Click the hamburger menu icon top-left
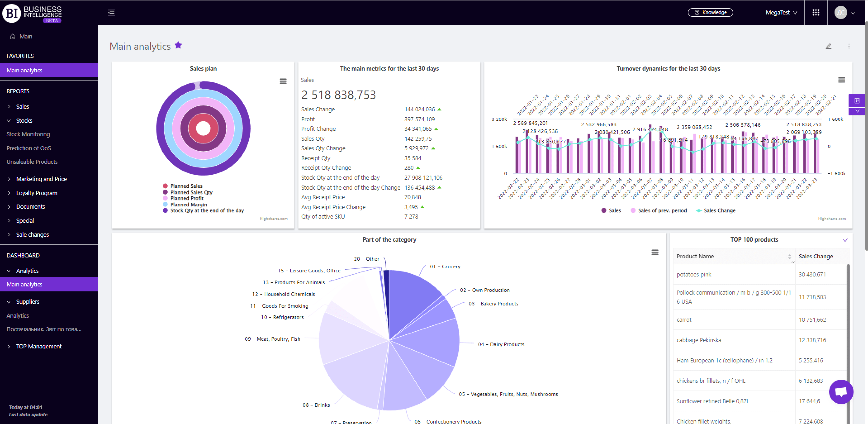This screenshot has width=868, height=424. pyautogui.click(x=111, y=13)
